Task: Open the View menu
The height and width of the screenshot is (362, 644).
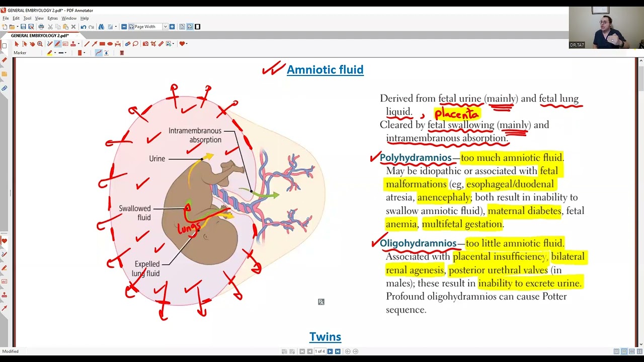Action: coord(39,18)
